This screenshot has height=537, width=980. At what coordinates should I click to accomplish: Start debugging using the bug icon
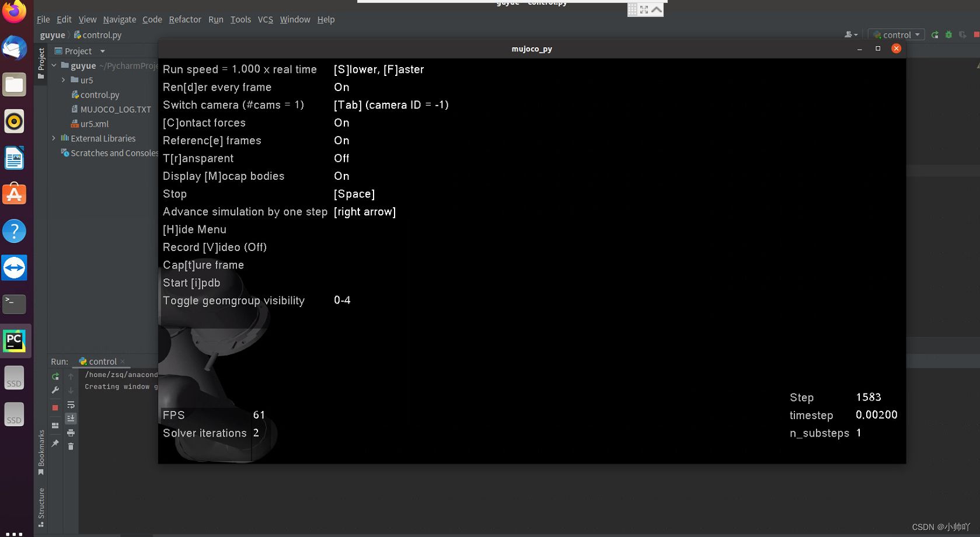pyautogui.click(x=948, y=35)
